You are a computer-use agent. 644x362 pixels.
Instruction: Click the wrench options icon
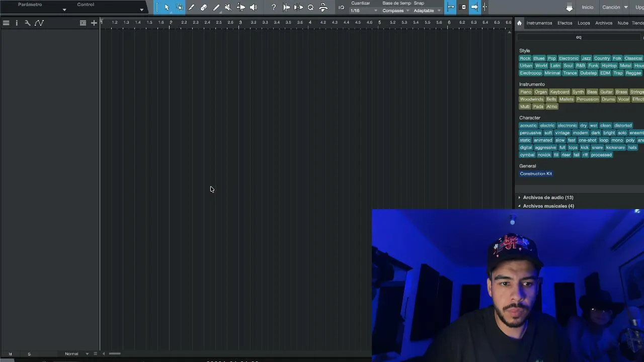click(28, 23)
